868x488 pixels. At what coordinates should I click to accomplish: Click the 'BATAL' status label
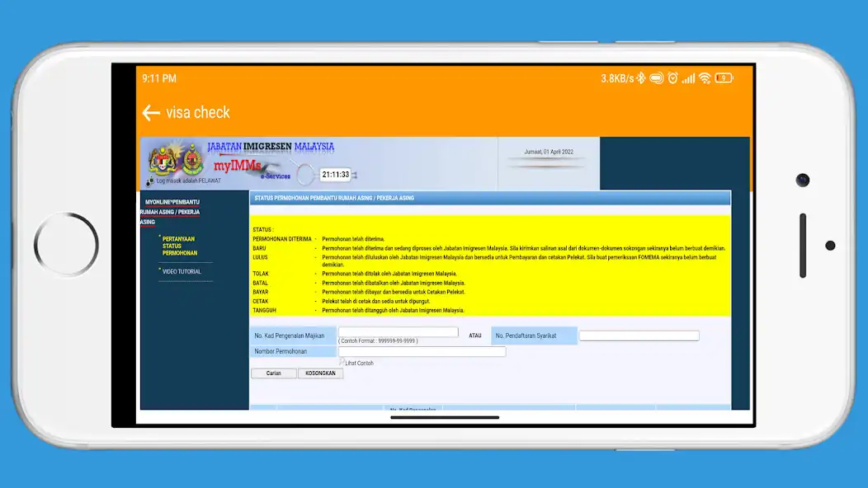pyautogui.click(x=260, y=284)
